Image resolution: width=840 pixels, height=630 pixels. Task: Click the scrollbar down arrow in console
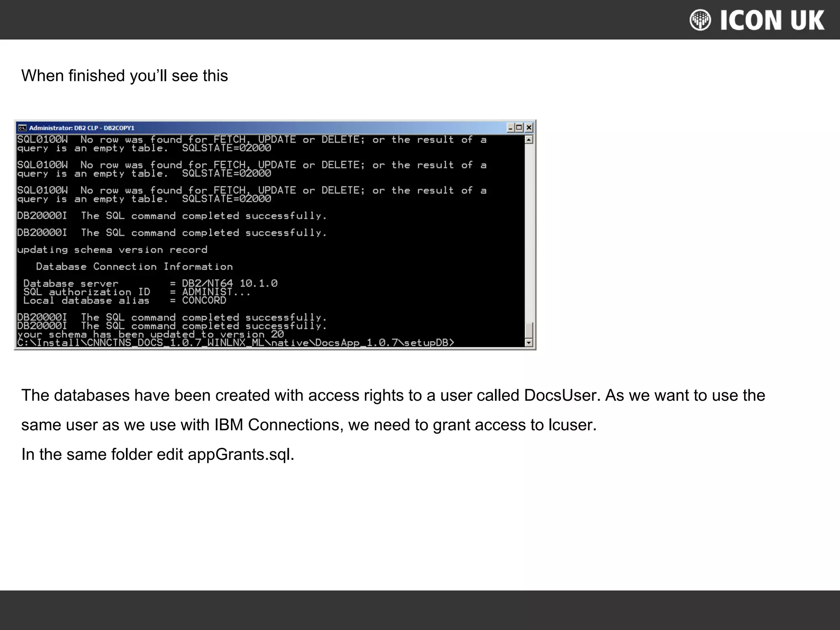[x=529, y=342]
